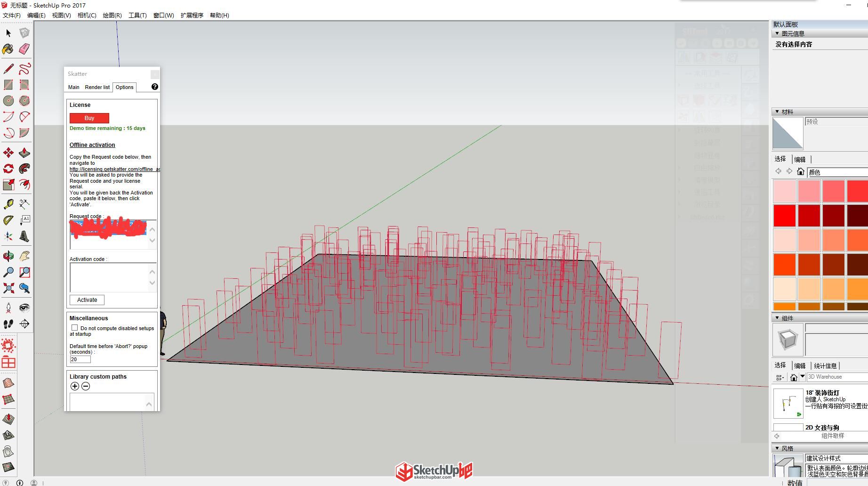The width and height of the screenshot is (868, 486).
Task: Activate the red Move tool
Action: [8, 153]
